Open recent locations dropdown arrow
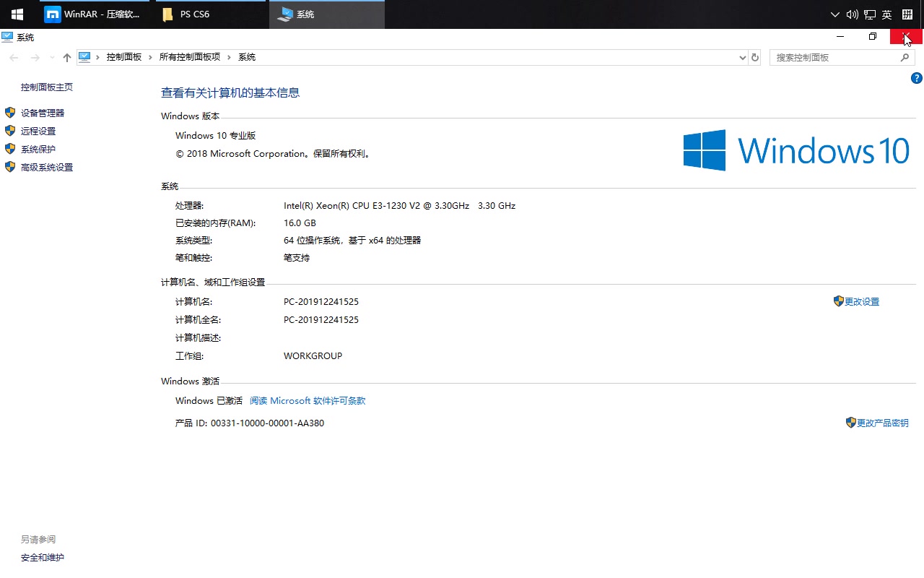The width and height of the screenshot is (924, 578). pyautogui.click(x=52, y=58)
